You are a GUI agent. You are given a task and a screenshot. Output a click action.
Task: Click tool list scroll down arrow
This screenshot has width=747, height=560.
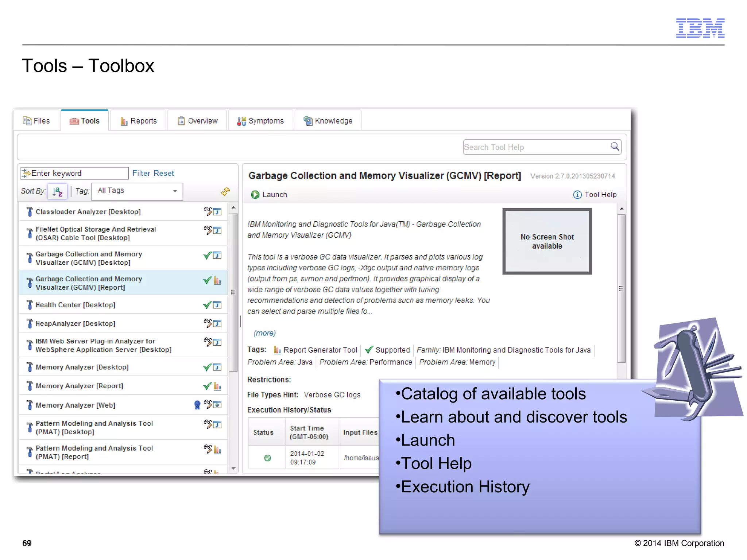[x=233, y=468]
